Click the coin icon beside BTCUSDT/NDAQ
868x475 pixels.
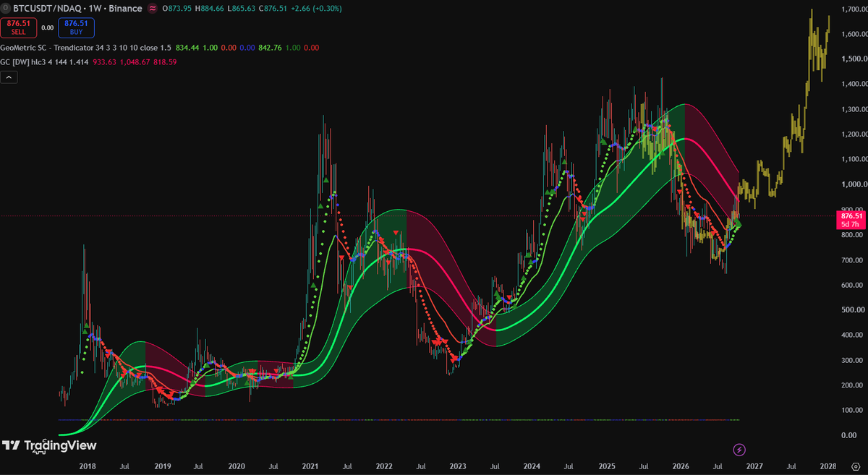7,9
